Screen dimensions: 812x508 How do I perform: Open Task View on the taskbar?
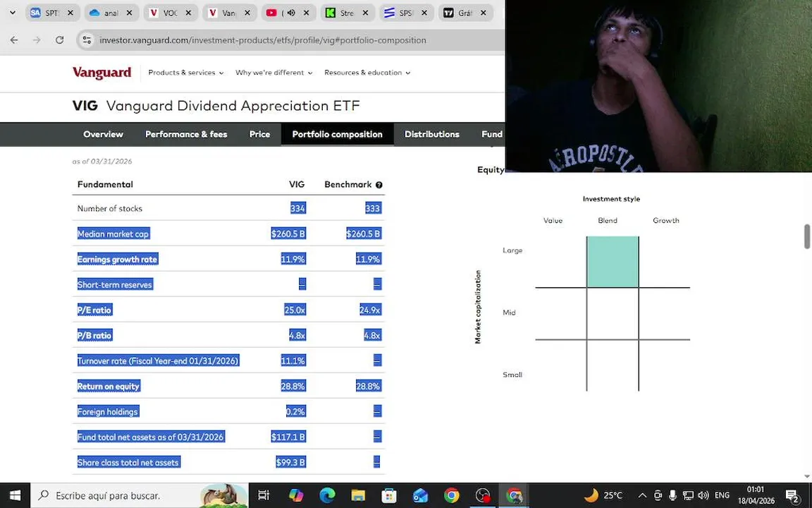[264, 495]
